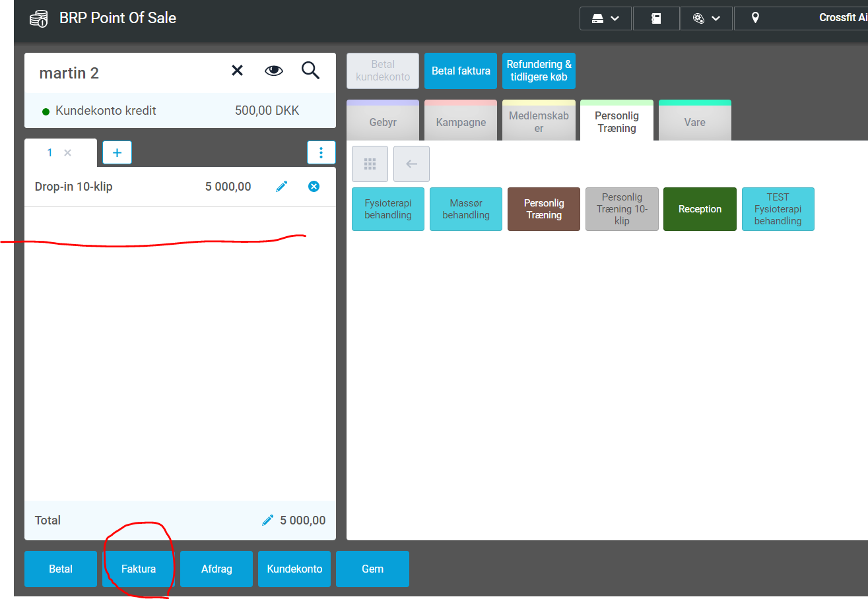Click the martin 2 customer name
The width and height of the screenshot is (868, 599).
pos(69,73)
